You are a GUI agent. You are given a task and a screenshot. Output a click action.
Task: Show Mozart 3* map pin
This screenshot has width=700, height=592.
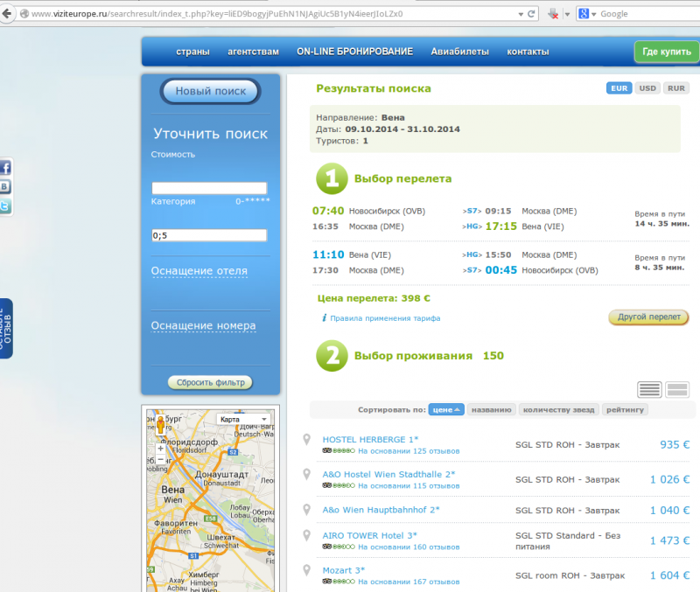tap(307, 570)
